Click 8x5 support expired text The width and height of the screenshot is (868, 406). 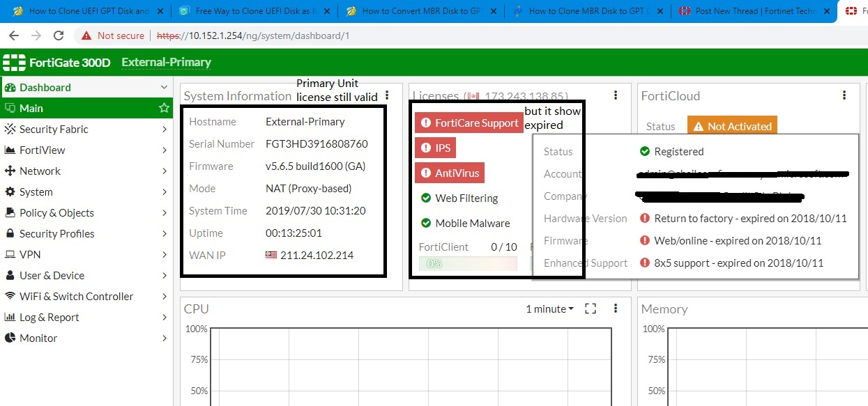click(x=738, y=263)
